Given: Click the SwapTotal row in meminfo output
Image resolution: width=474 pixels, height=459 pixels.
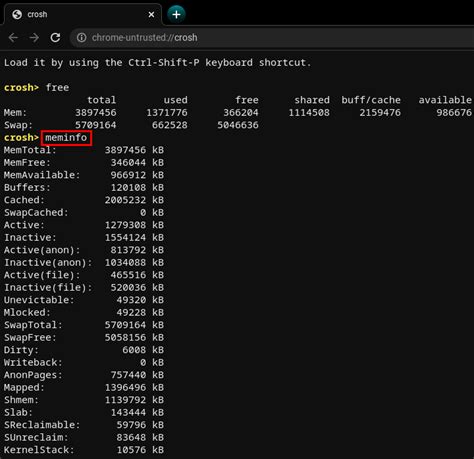Looking at the screenshot, I should click(x=84, y=325).
